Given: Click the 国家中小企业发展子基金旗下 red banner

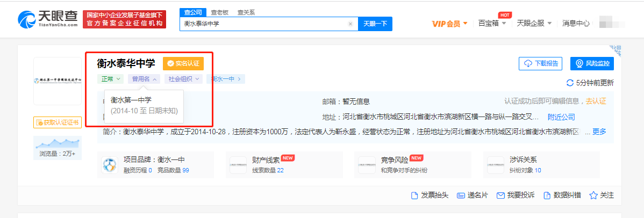Looking at the screenshot, I should pyautogui.click(x=125, y=19).
